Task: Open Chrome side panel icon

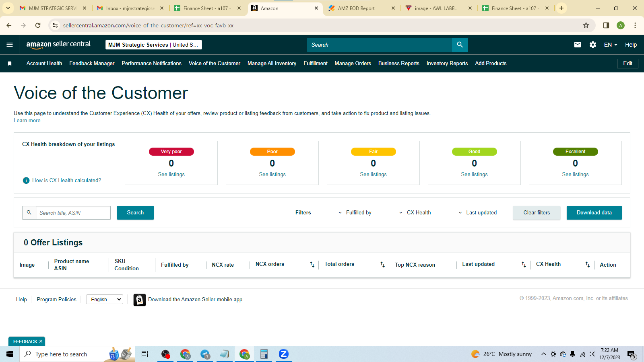Action: [x=606, y=25]
